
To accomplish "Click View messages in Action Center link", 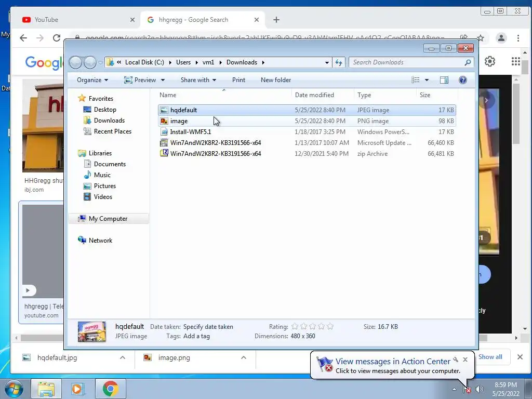I will (393, 362).
